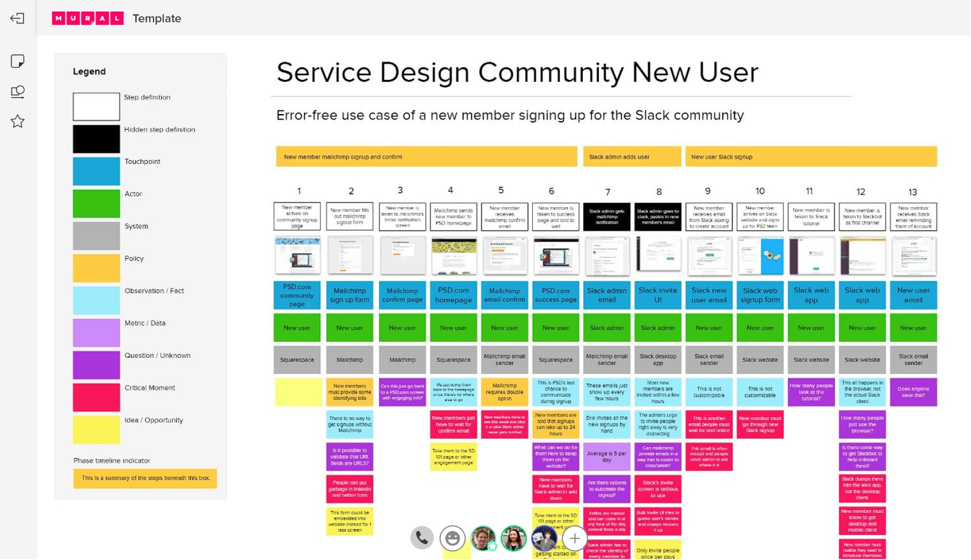Click the MURAL logo
Viewport: 971px width, 560px height.
point(88,18)
